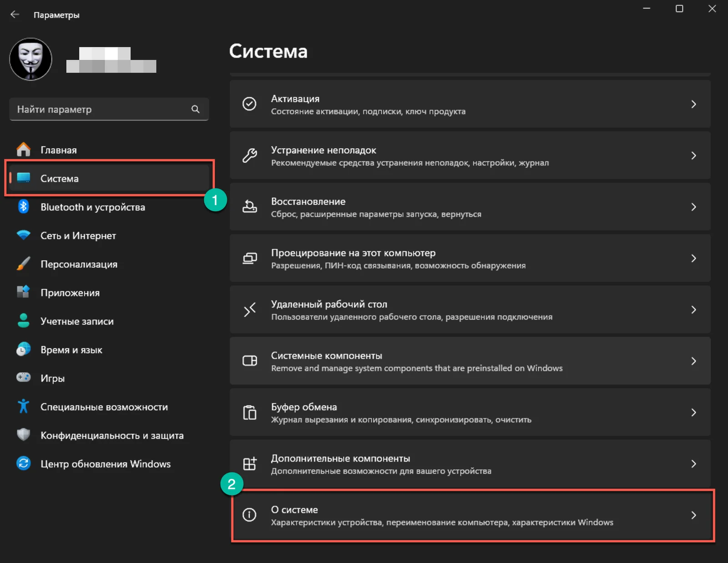
Task: Open the Восстановление row
Action: pos(470,207)
